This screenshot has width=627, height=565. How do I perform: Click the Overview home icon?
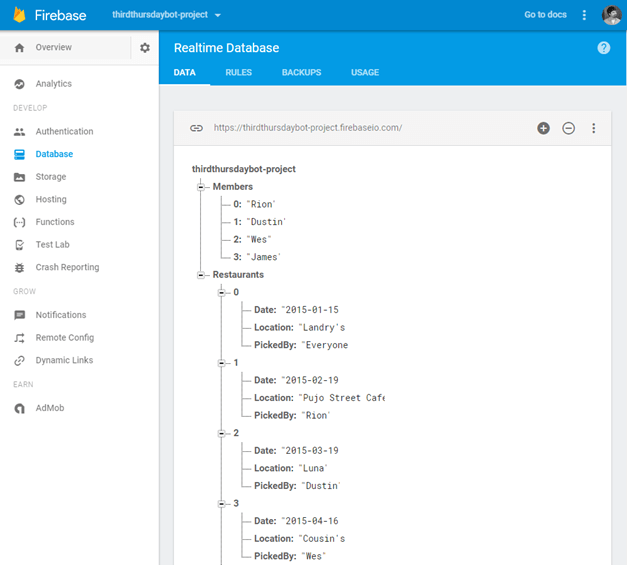[19, 48]
